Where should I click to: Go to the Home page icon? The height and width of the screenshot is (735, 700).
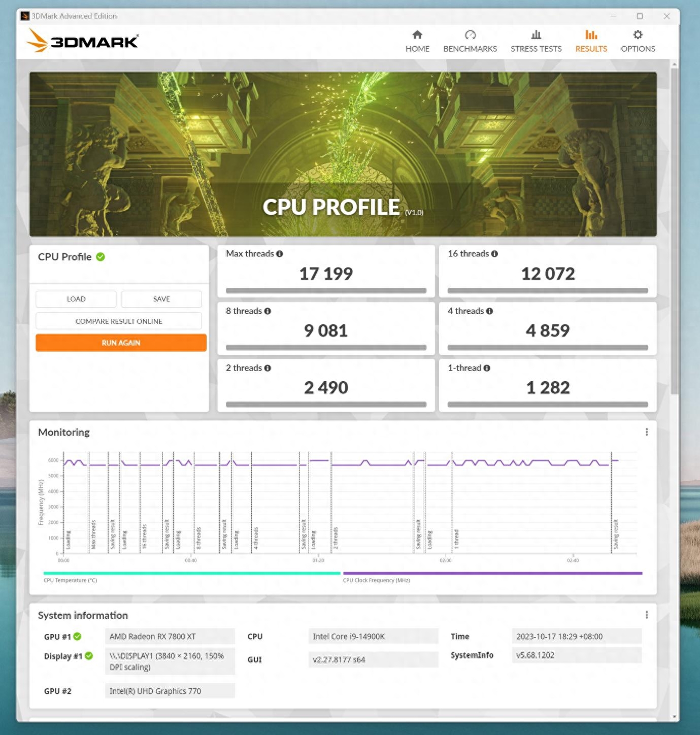(417, 35)
